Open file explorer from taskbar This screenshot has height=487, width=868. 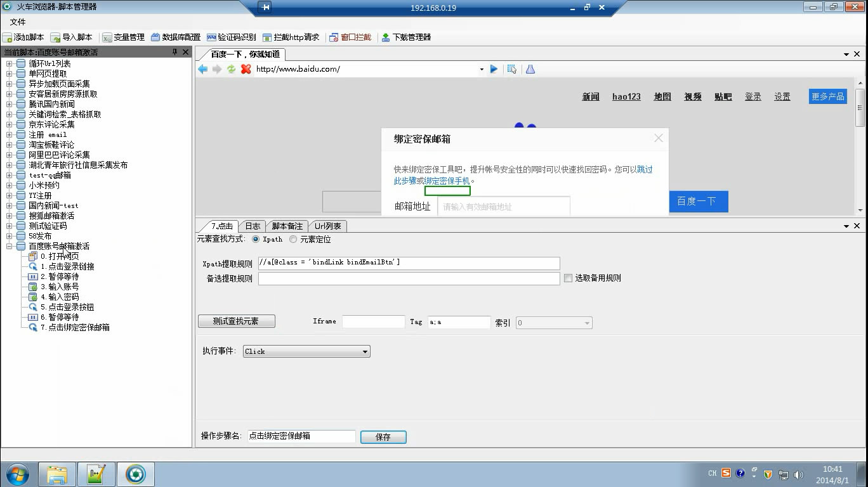pyautogui.click(x=57, y=474)
